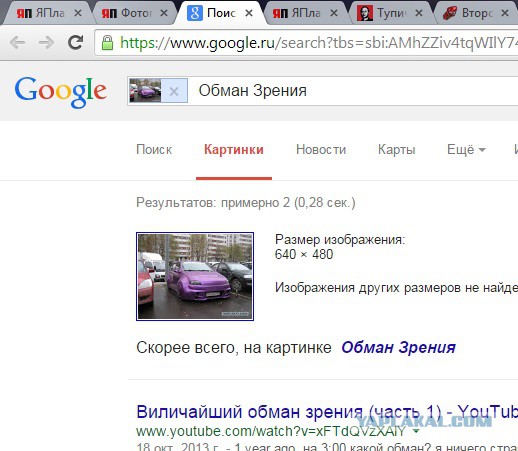Close the Втор tab

(x=505, y=13)
